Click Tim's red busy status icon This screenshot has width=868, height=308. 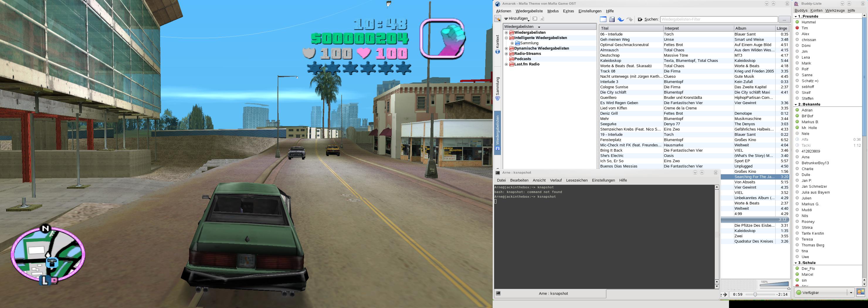797,28
